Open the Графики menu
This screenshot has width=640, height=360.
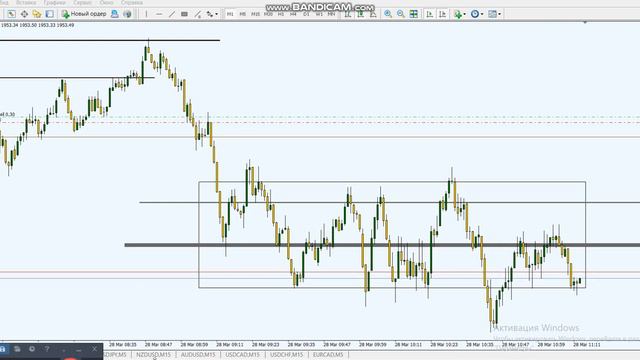pos(55,3)
